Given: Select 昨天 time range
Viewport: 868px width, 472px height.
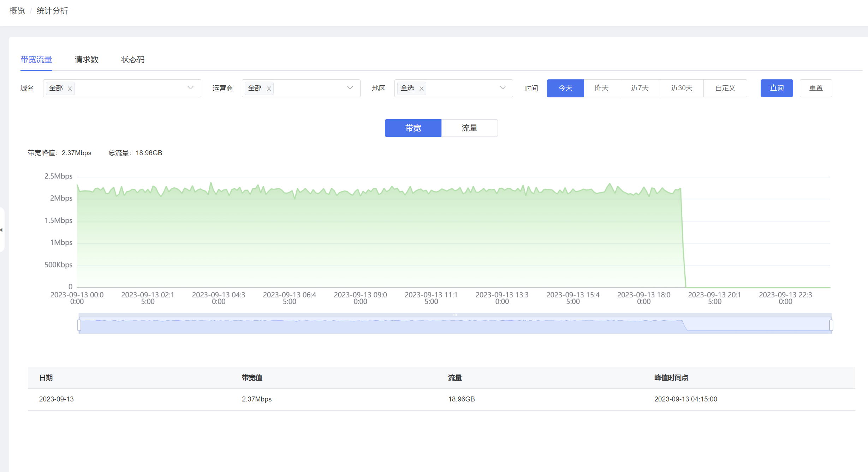Looking at the screenshot, I should pos(602,88).
